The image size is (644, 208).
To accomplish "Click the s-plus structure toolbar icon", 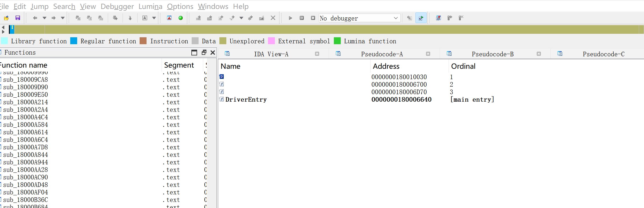I will 232,18.
